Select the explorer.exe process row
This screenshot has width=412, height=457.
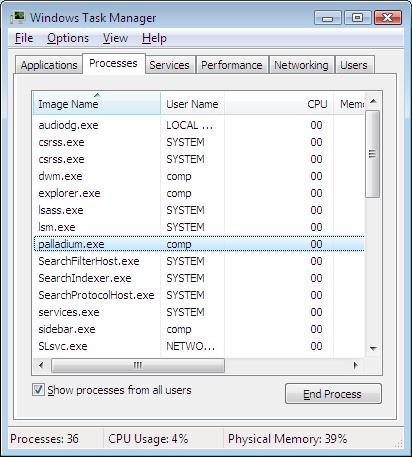pyautogui.click(x=199, y=193)
